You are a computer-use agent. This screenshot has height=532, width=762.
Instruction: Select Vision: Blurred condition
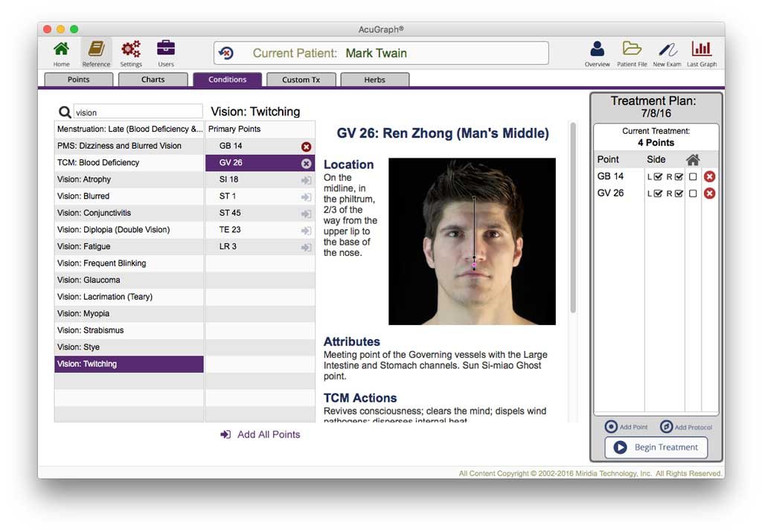129,196
